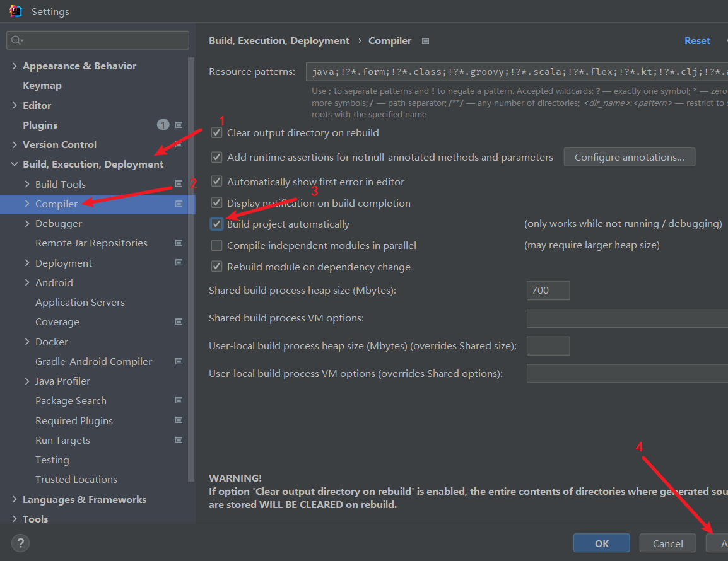Image resolution: width=728 pixels, height=561 pixels.
Task: Click project settings icon beside Package Search
Action: coord(179,400)
